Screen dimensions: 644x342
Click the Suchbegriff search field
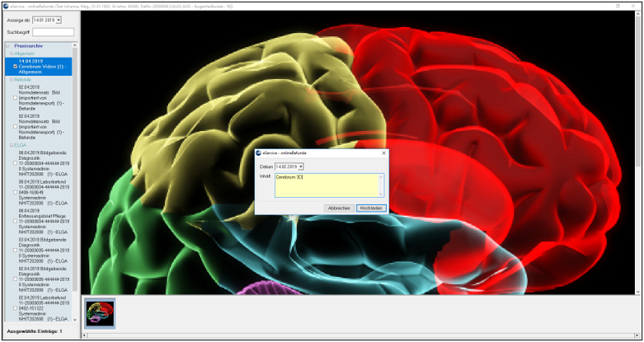click(54, 32)
